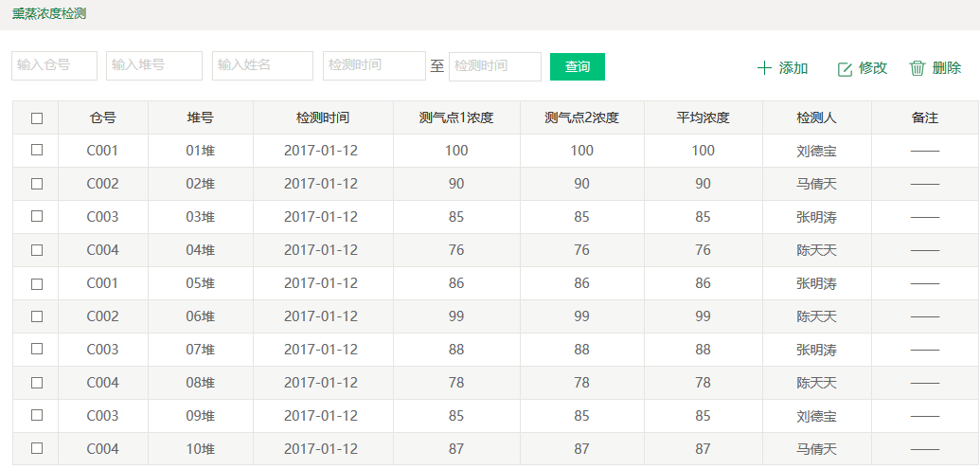The width and height of the screenshot is (980, 469).
Task: Click 马倩天 in the 10堆 row
Action: pos(816,449)
